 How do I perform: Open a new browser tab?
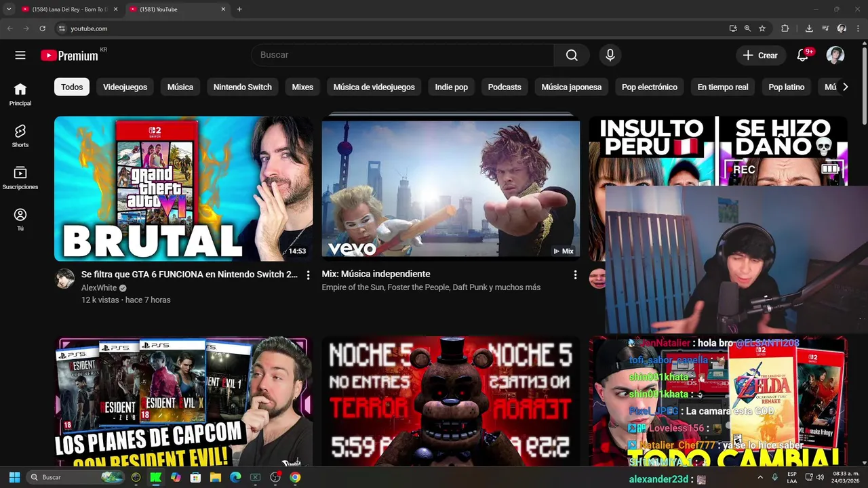click(x=239, y=9)
